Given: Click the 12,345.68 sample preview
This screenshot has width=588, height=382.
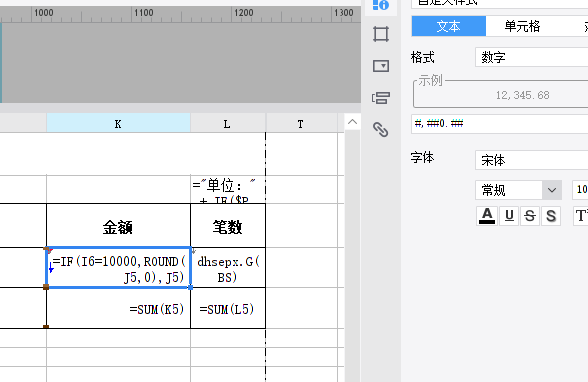Looking at the screenshot, I should (x=522, y=95).
